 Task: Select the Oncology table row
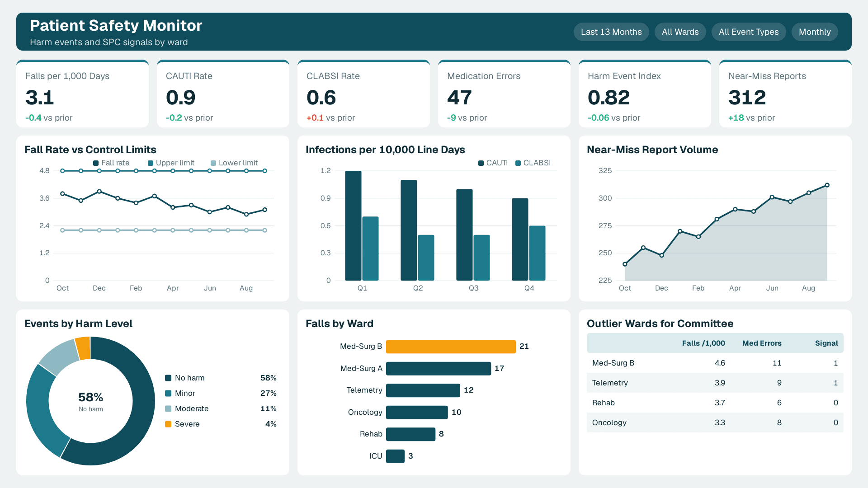coord(715,422)
